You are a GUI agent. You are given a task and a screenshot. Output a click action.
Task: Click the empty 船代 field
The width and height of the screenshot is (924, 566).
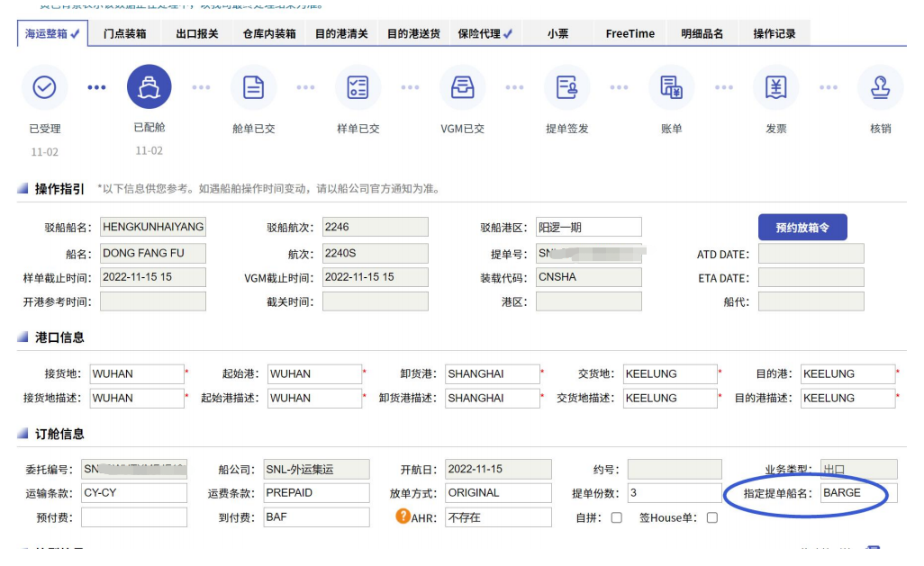point(811,301)
